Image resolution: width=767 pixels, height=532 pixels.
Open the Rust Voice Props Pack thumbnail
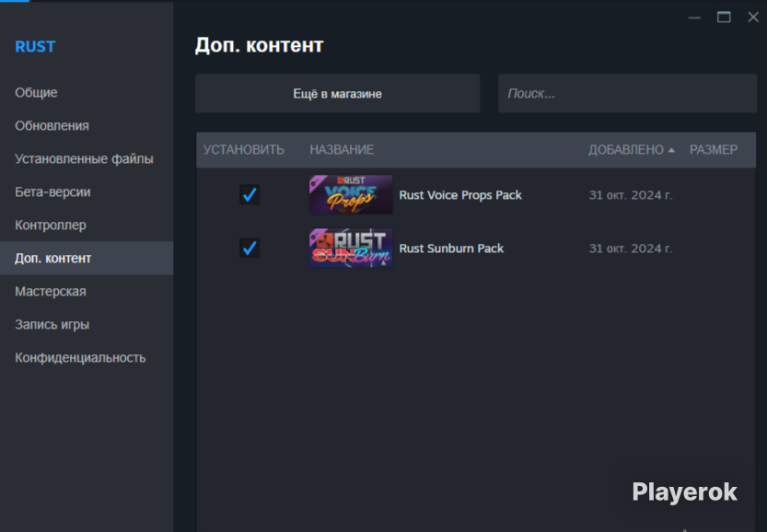(351, 194)
